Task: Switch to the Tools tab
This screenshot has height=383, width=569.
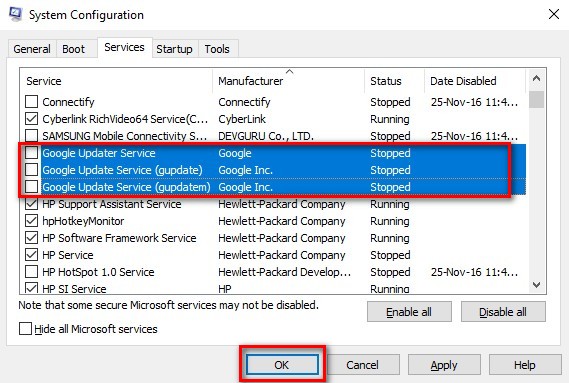Action: click(x=217, y=49)
